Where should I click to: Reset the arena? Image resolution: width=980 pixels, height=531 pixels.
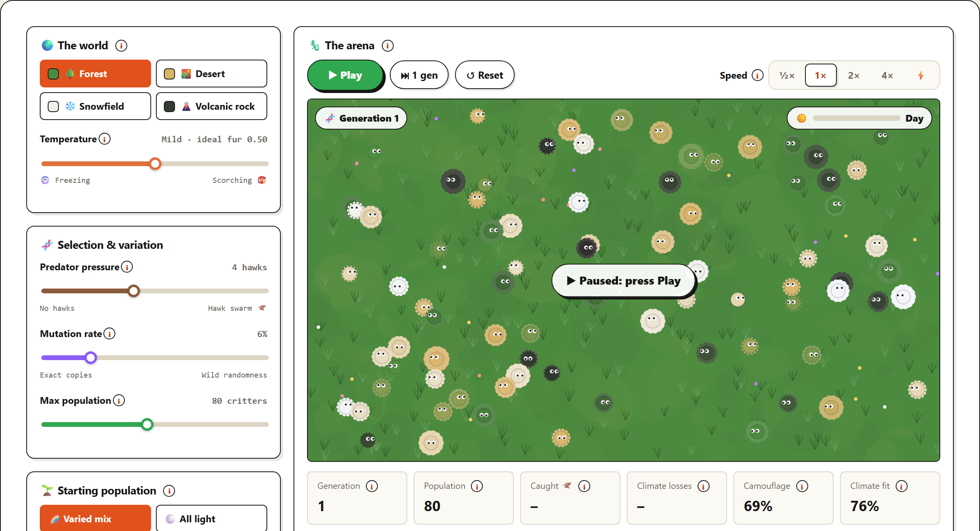tap(485, 76)
